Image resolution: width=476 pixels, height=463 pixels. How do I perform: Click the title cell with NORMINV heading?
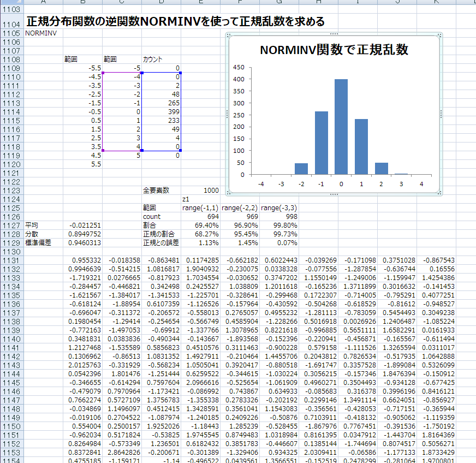175,21
